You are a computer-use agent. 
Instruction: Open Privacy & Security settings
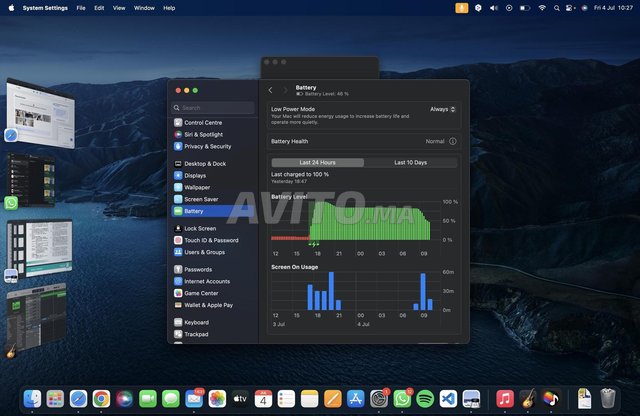[207, 146]
